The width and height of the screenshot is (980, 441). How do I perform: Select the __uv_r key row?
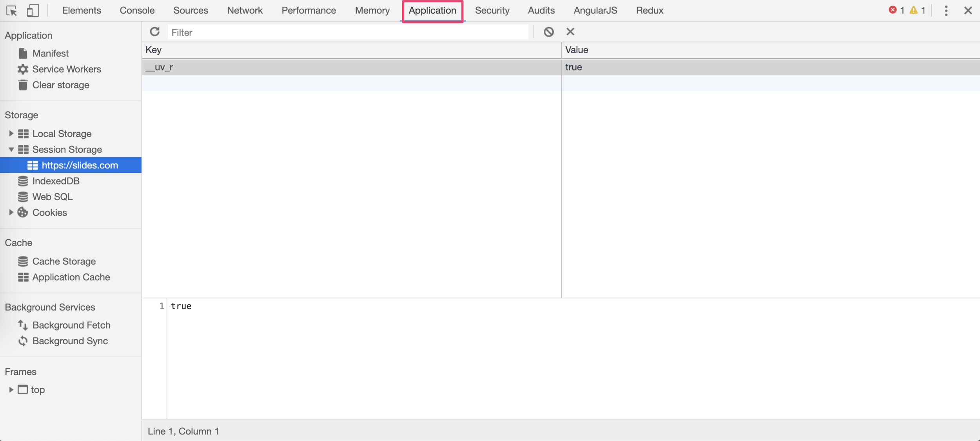pos(351,67)
